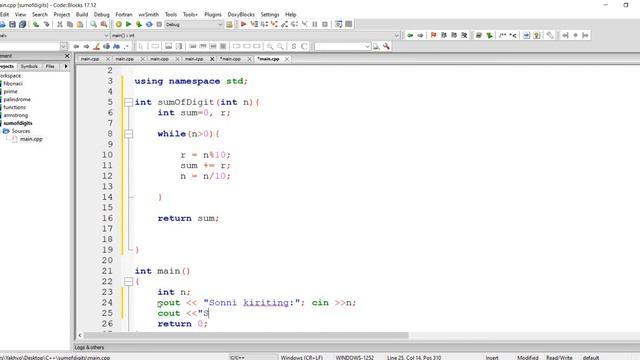The width and height of the screenshot is (640, 360).
Task: Close the Management panel
Action: pyautogui.click(x=67, y=56)
